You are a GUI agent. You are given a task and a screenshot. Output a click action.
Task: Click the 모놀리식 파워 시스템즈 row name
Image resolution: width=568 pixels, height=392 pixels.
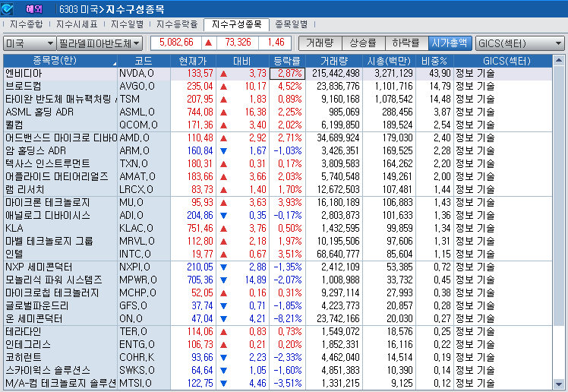[x=54, y=280]
